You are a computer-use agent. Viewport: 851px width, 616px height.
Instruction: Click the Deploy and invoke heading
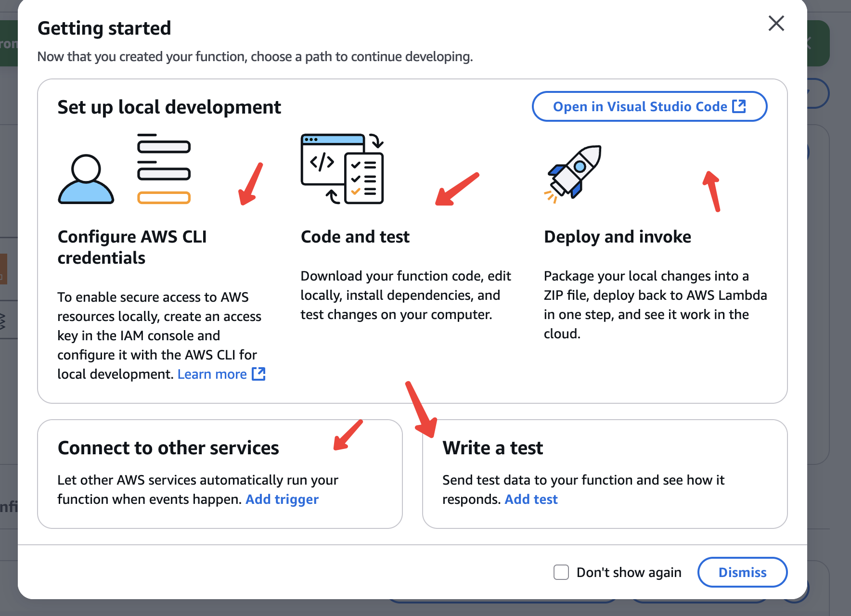tap(617, 237)
